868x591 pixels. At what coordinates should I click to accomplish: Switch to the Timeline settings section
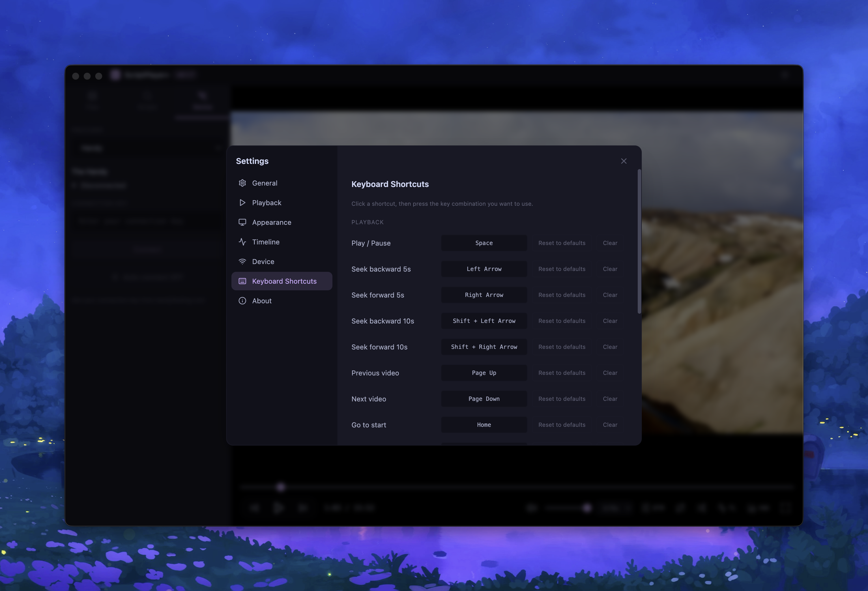click(265, 242)
